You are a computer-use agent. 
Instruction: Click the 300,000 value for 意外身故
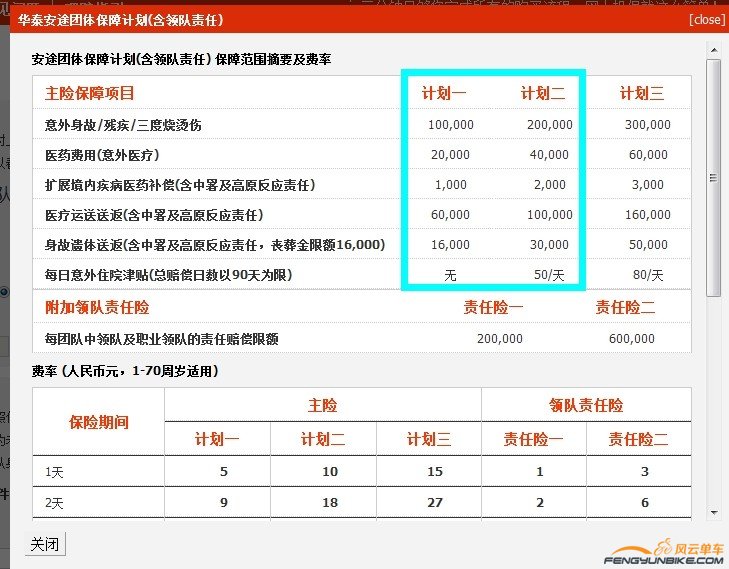pos(648,125)
